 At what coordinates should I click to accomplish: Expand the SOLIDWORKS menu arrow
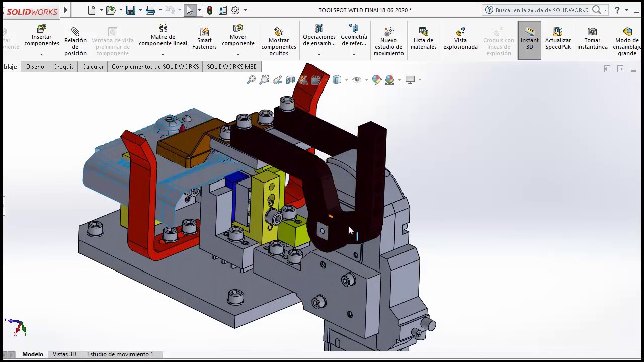point(65,10)
